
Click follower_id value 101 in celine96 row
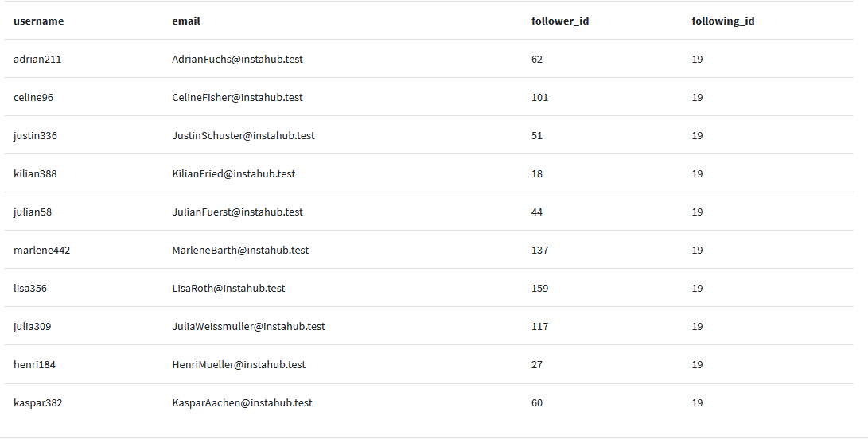pyautogui.click(x=539, y=98)
